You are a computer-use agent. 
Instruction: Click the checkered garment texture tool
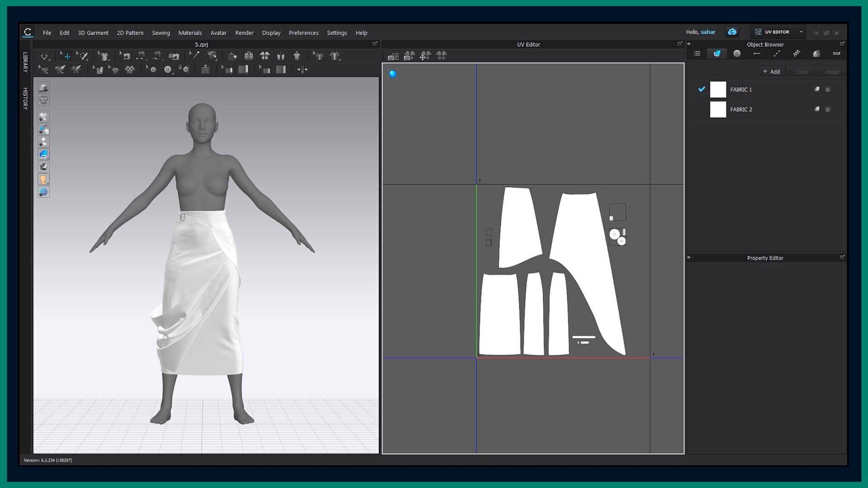[130, 70]
